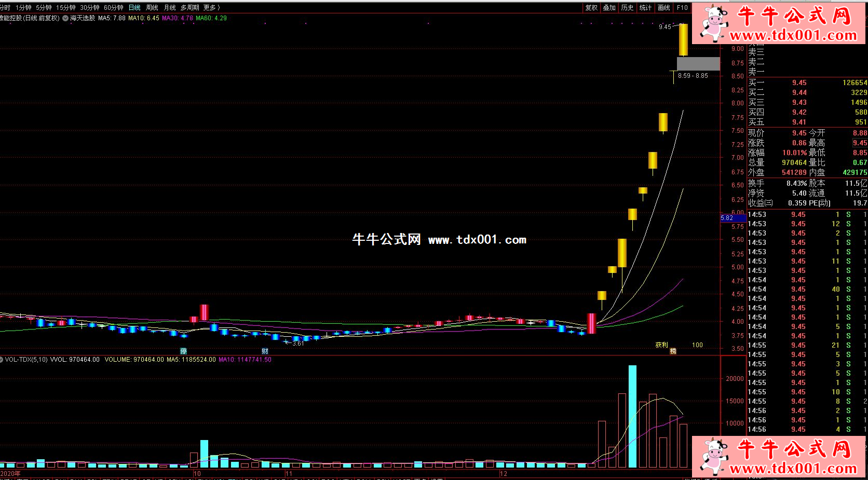Switch to the 1分钟 period tab

coord(23,8)
